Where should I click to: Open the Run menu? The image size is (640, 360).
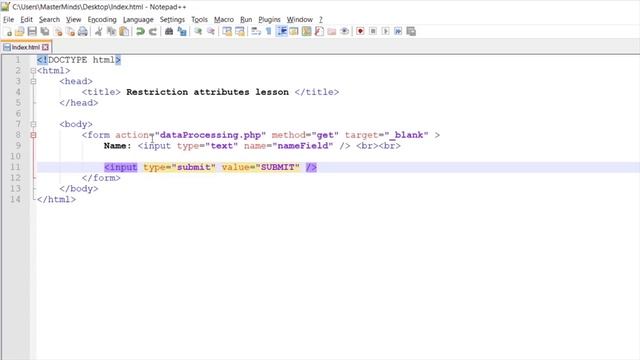[x=246, y=20]
